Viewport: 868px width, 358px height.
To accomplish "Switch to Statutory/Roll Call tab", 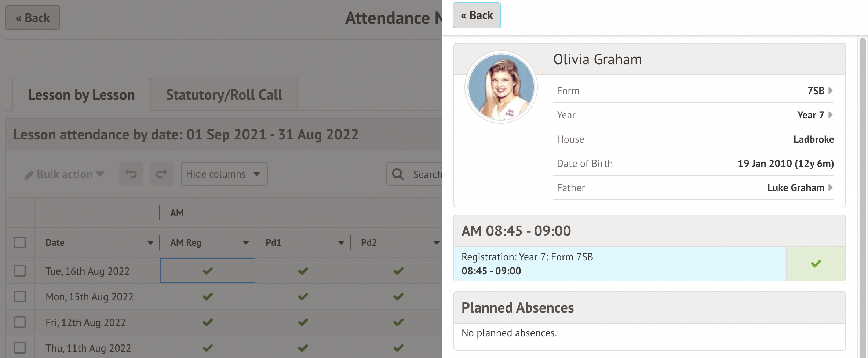I will [x=224, y=95].
